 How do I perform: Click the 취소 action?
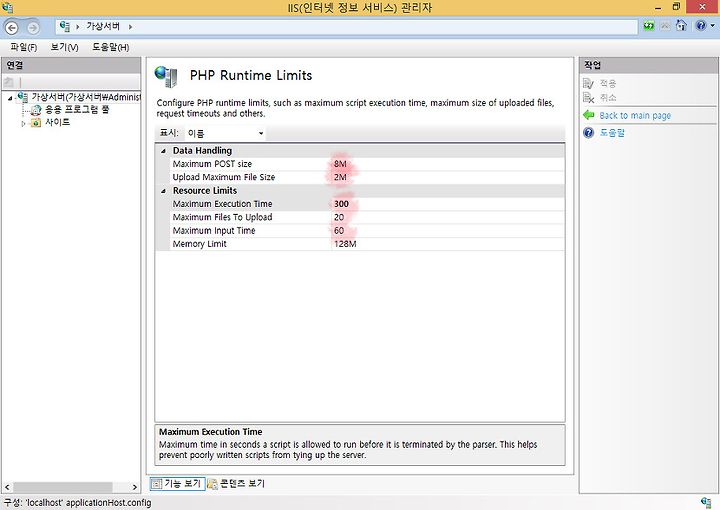pos(608,98)
